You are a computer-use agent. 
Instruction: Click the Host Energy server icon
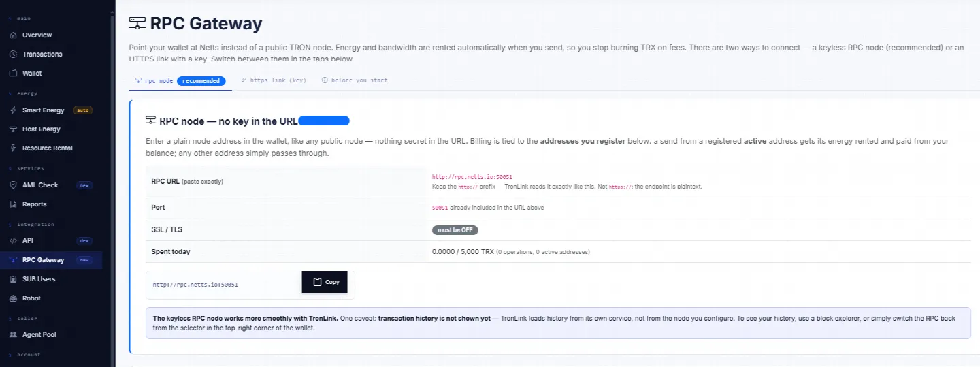click(14, 129)
